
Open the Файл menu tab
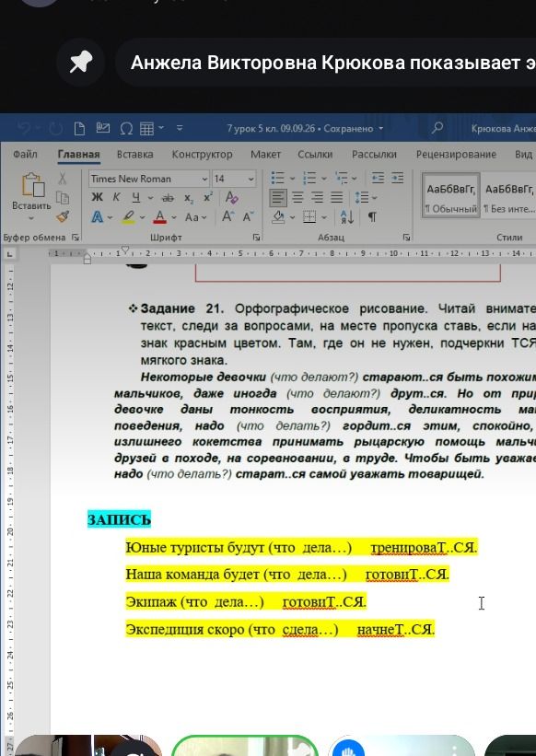pyautogui.click(x=25, y=155)
